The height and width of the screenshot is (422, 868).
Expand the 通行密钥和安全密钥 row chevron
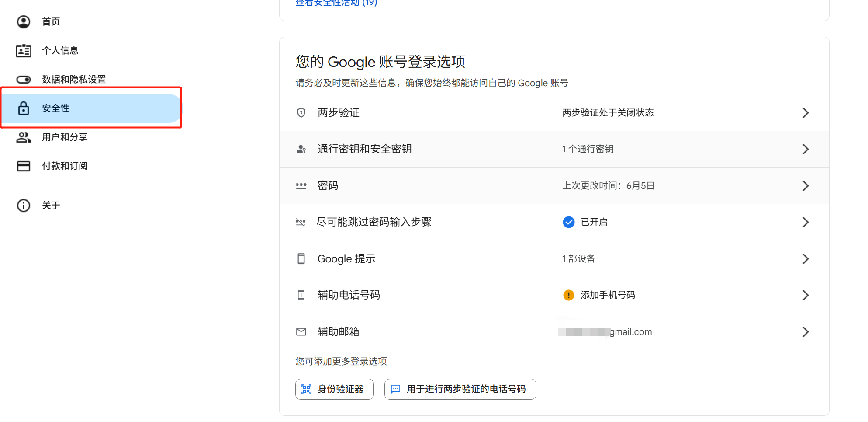coord(806,149)
